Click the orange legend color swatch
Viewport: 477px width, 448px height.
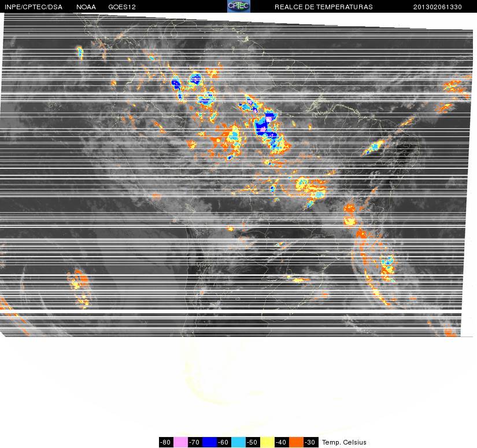[296, 442]
